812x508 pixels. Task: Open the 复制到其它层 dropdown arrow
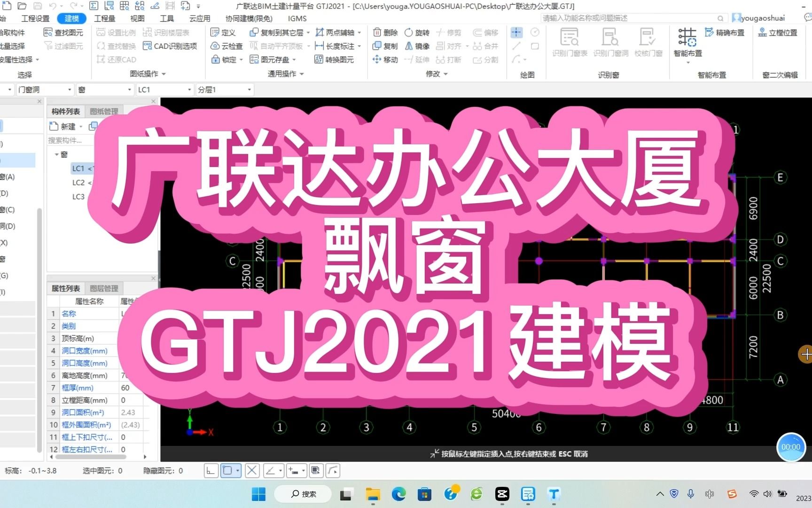click(x=308, y=32)
